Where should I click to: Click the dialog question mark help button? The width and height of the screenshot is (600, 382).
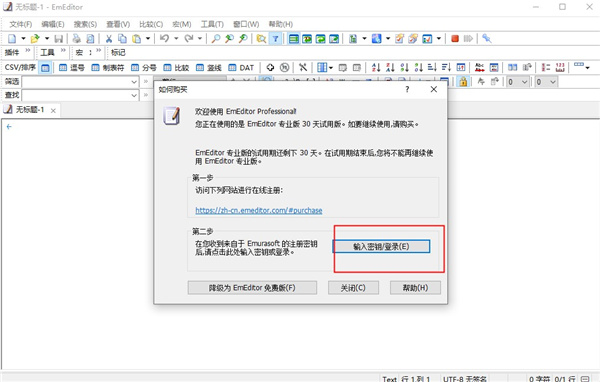click(x=407, y=89)
